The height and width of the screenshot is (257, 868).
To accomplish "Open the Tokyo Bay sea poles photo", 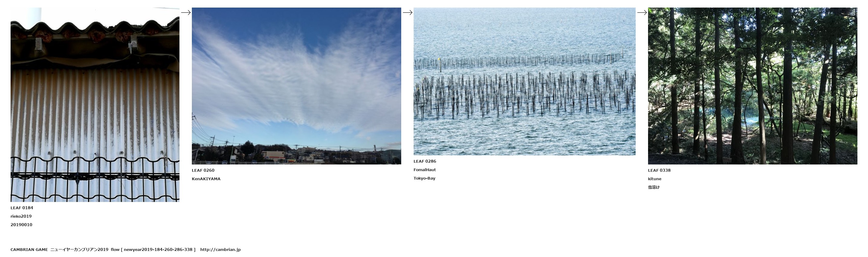I will point(525,81).
